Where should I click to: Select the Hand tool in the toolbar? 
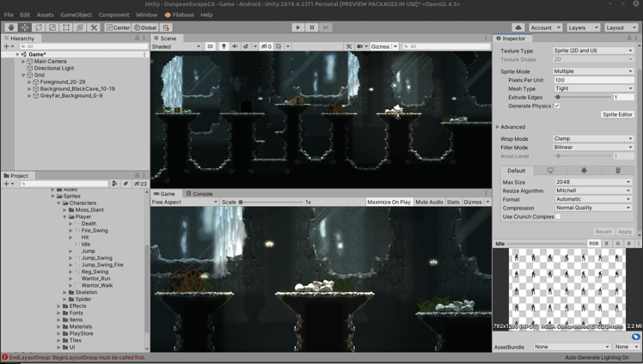pos(11,27)
